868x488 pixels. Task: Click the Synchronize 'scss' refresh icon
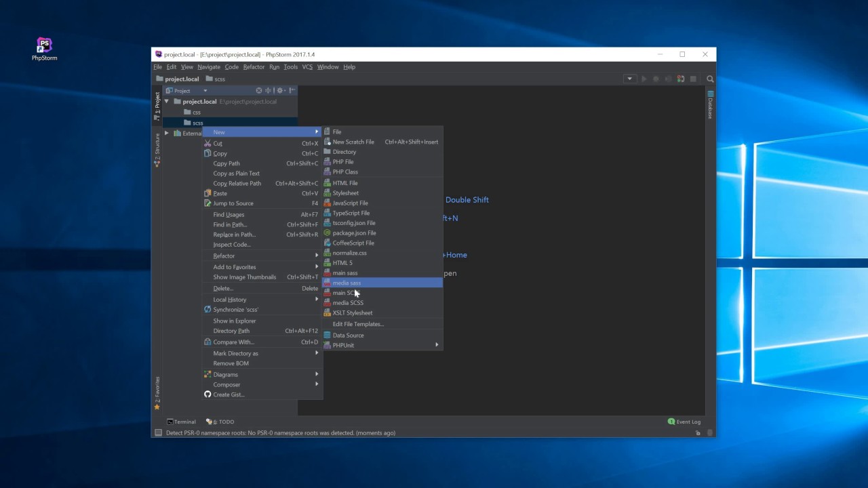point(208,310)
